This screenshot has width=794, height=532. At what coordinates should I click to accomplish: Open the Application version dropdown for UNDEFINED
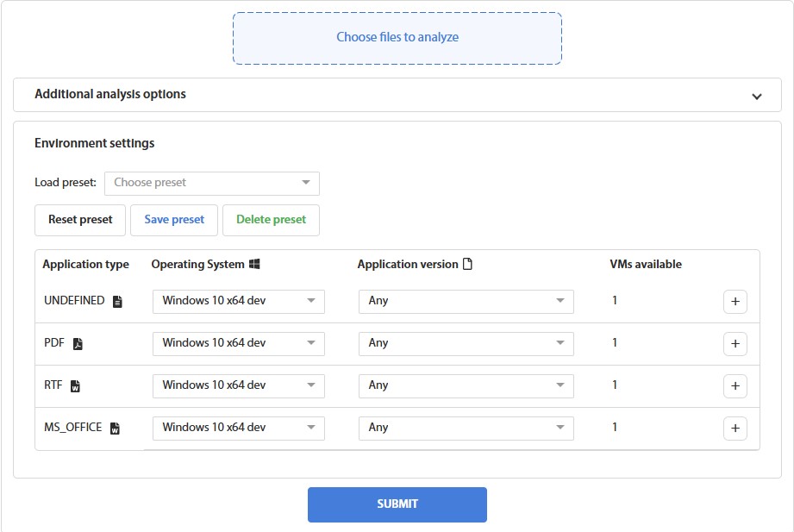466,301
